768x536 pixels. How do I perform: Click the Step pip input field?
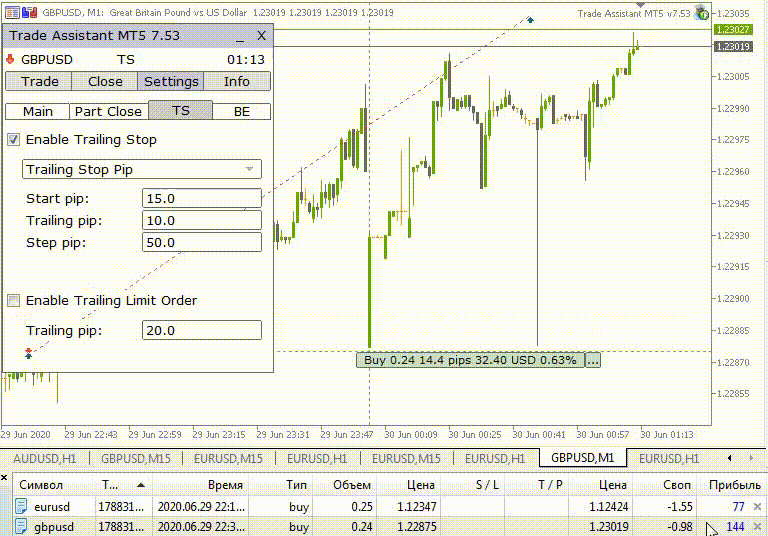(x=202, y=243)
